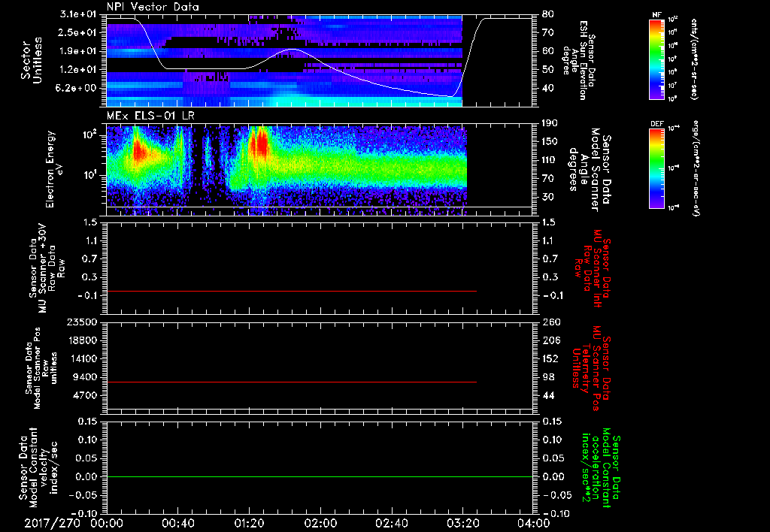Click the '2.5e+01' sector tick value

(78, 32)
